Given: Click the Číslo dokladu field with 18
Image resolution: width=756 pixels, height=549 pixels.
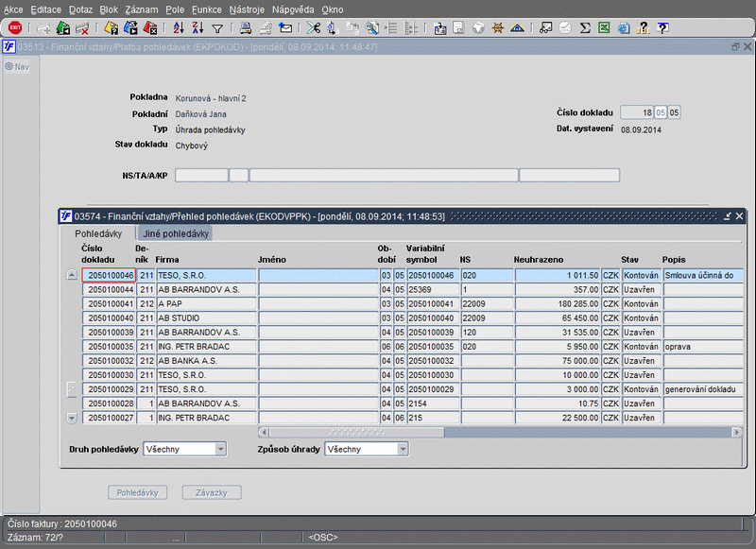Looking at the screenshot, I should (637, 112).
